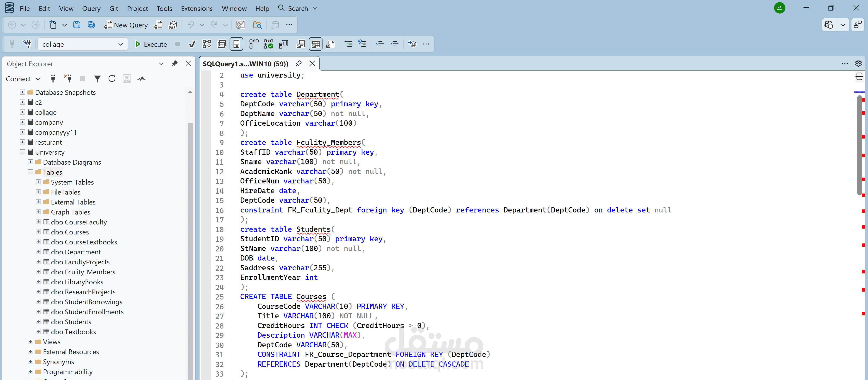Viewport: 868px width, 380px height.
Task: Click the Execute button
Action: coord(151,44)
